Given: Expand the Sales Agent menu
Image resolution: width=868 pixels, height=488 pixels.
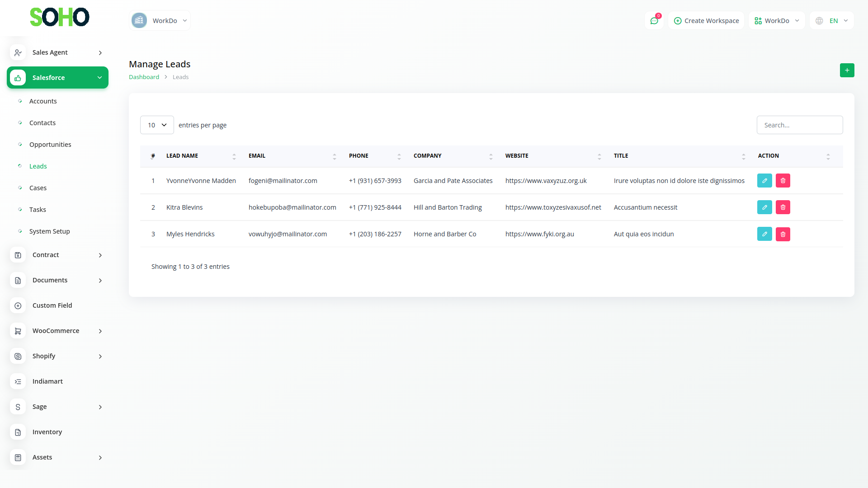Looking at the screenshot, I should (57, 52).
